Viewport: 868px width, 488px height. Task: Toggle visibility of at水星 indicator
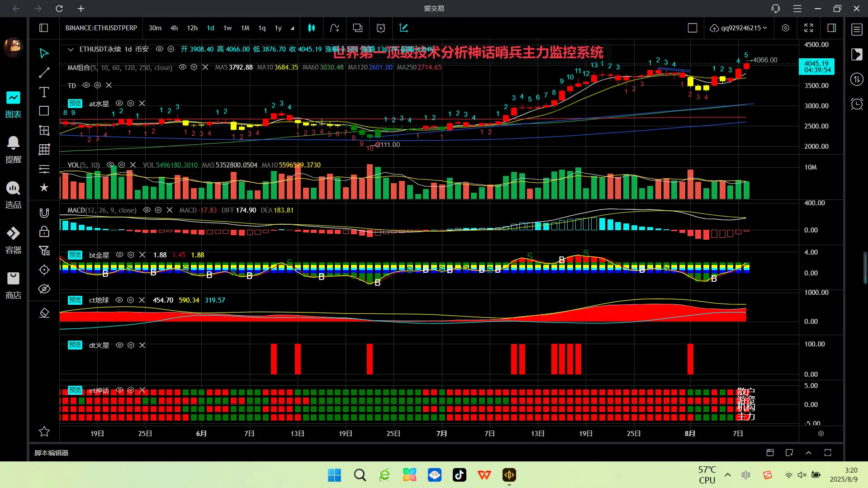[119, 103]
